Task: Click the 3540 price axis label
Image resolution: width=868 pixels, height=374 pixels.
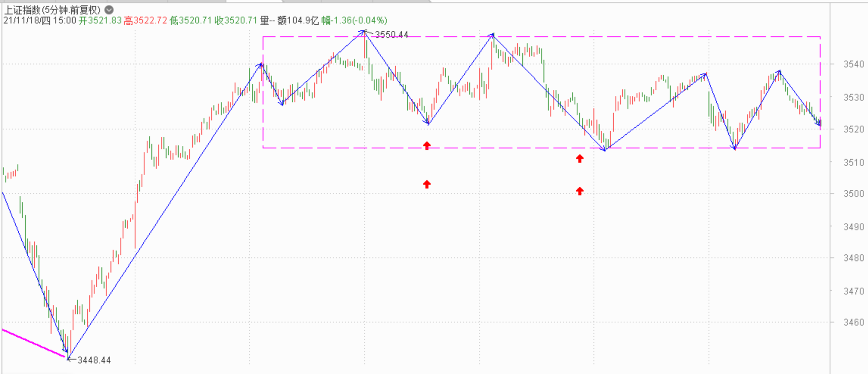Action: 853,64
